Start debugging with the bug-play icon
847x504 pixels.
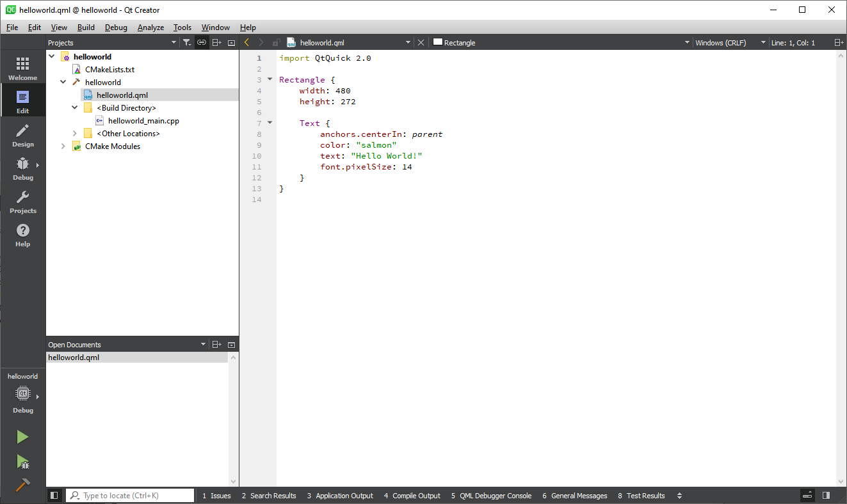[x=22, y=461]
